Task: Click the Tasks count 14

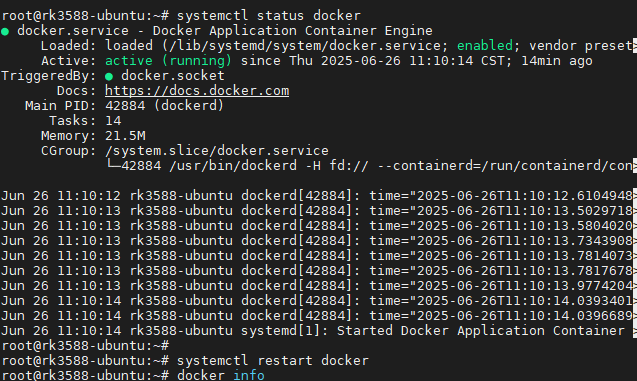Action: coord(113,121)
